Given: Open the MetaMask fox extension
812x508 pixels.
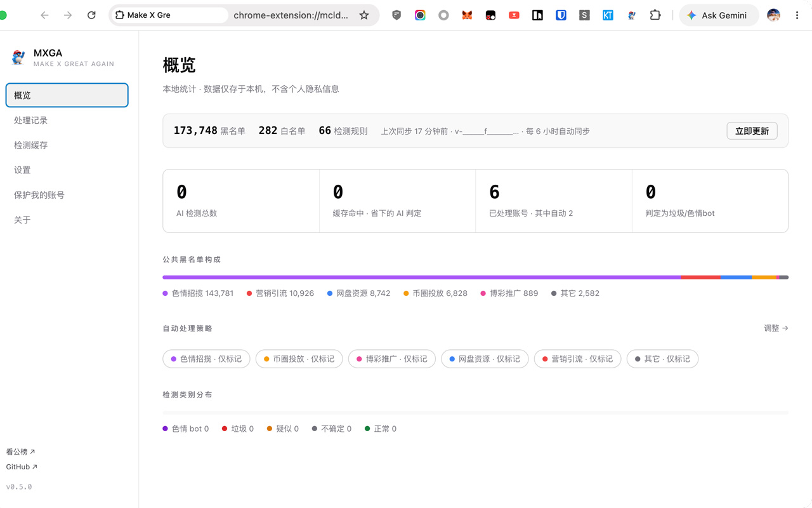Looking at the screenshot, I should (467, 15).
